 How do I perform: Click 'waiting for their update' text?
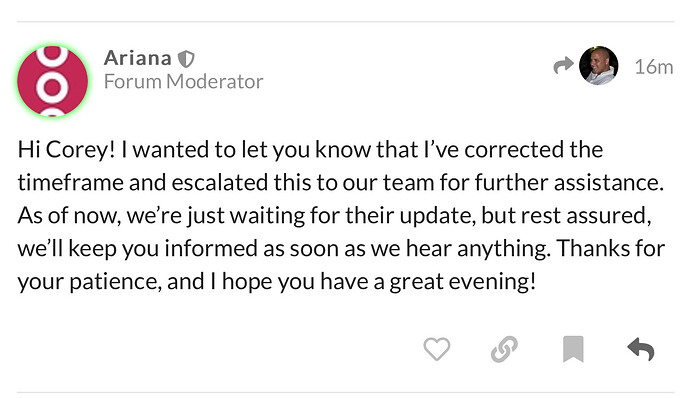tap(350, 216)
